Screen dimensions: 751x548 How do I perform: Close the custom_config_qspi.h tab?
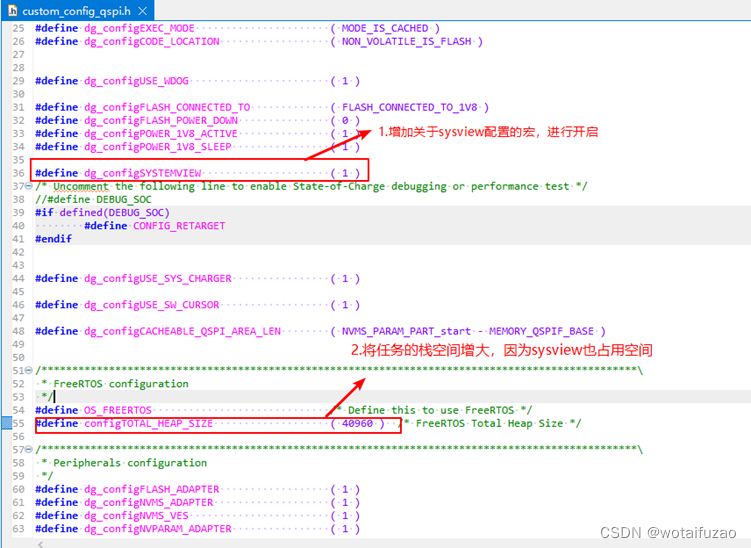tap(142, 11)
